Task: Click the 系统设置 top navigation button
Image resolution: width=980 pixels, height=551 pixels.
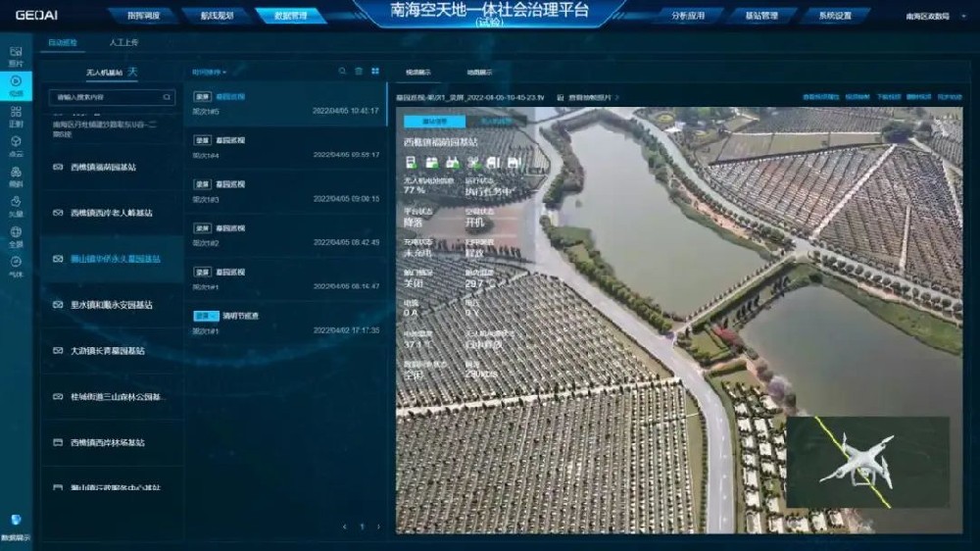Action: click(x=835, y=16)
